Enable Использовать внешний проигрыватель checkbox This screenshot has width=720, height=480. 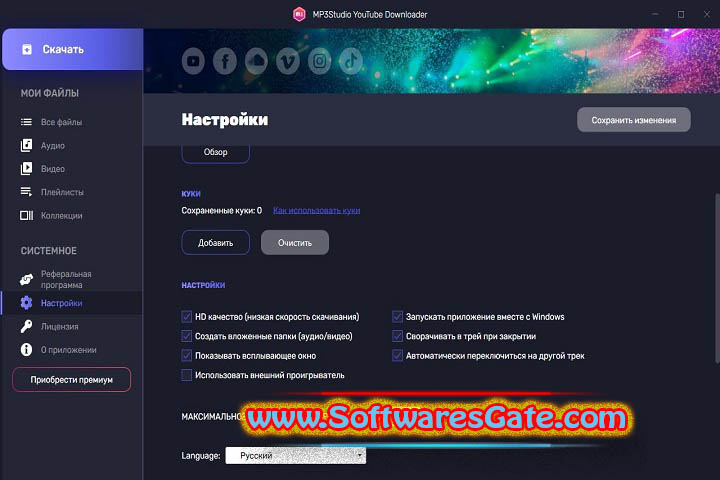(186, 375)
